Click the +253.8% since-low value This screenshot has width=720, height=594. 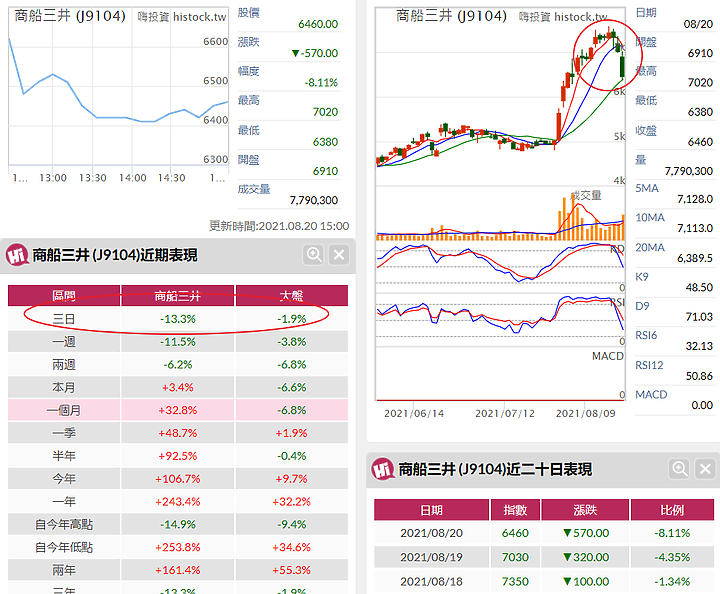[x=178, y=547]
